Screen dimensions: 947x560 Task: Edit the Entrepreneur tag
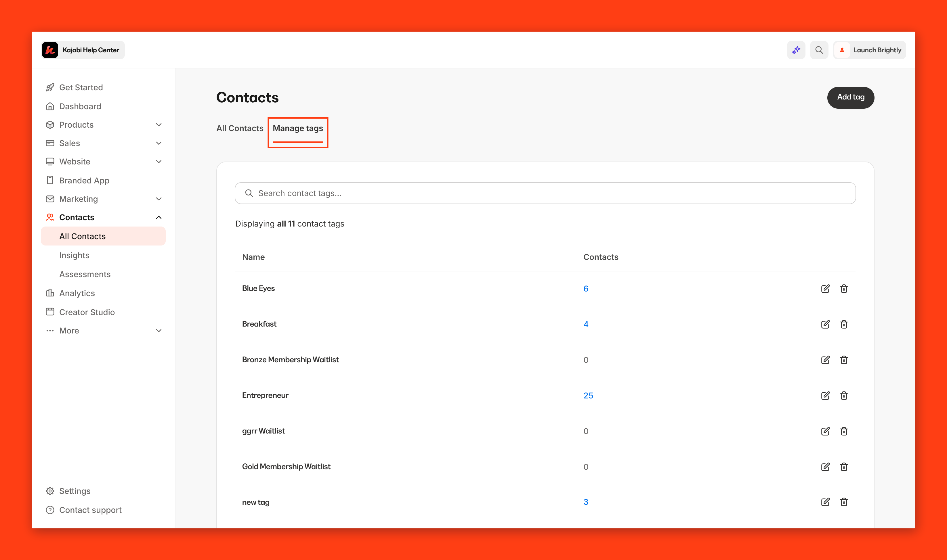tap(825, 396)
